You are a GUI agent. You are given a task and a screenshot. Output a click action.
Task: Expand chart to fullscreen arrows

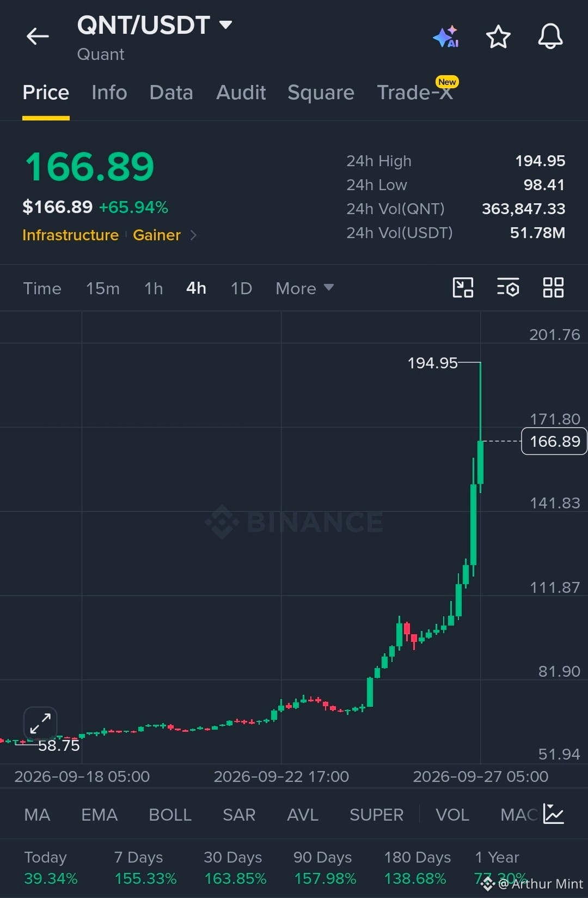(40, 724)
